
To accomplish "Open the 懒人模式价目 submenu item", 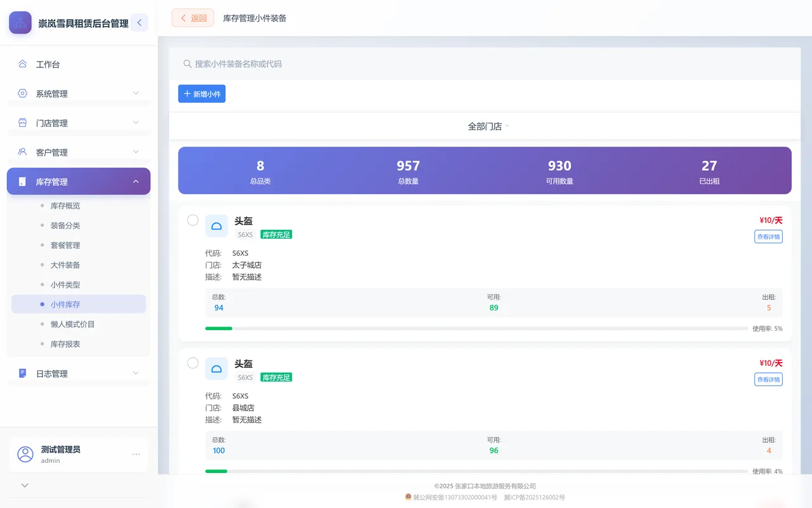I will point(79,324).
